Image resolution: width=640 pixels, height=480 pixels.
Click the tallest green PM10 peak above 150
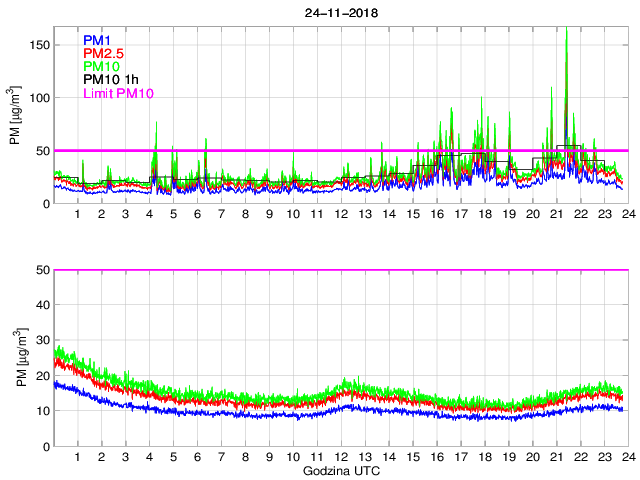(567, 30)
